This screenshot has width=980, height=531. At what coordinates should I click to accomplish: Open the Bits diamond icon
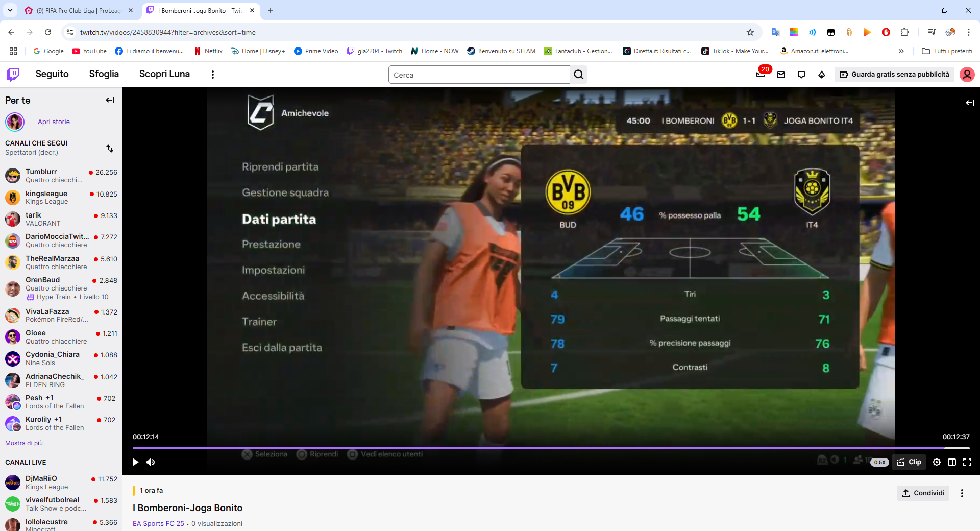[822, 75]
